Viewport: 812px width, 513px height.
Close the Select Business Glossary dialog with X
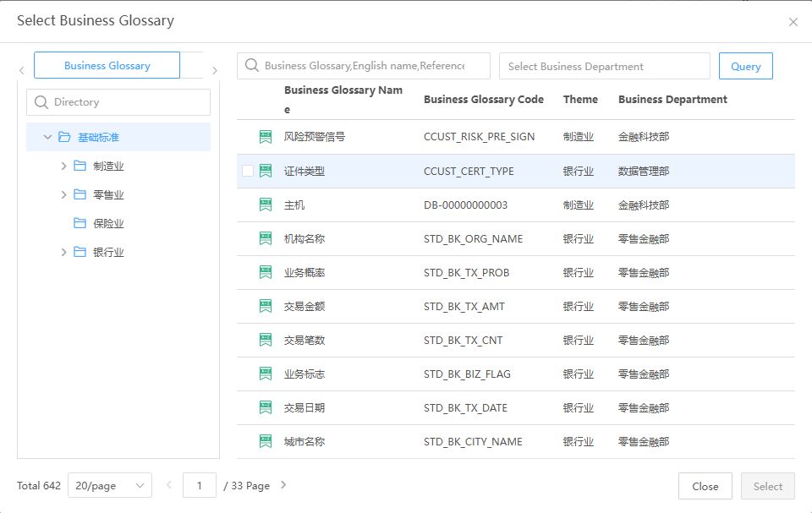(x=793, y=22)
